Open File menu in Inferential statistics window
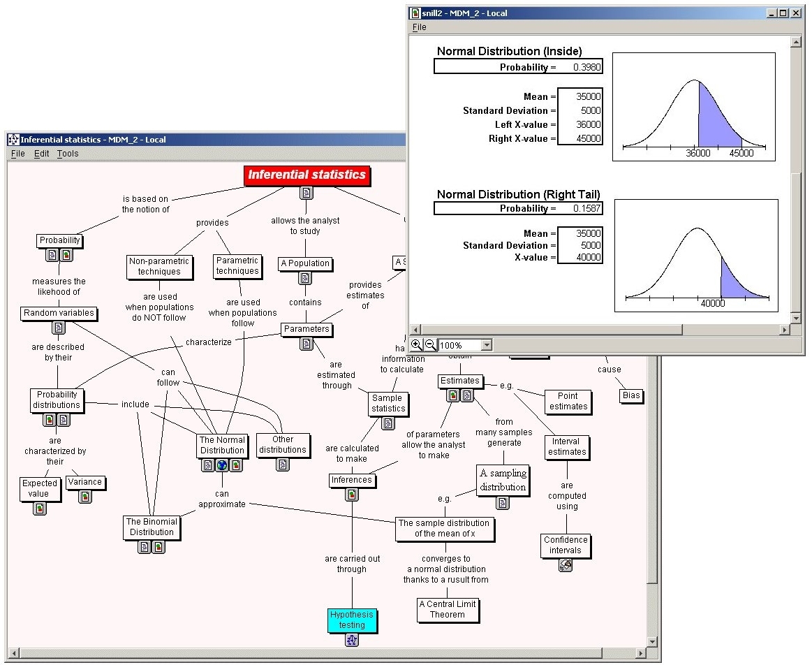The width and height of the screenshot is (812, 665). pyautogui.click(x=18, y=153)
